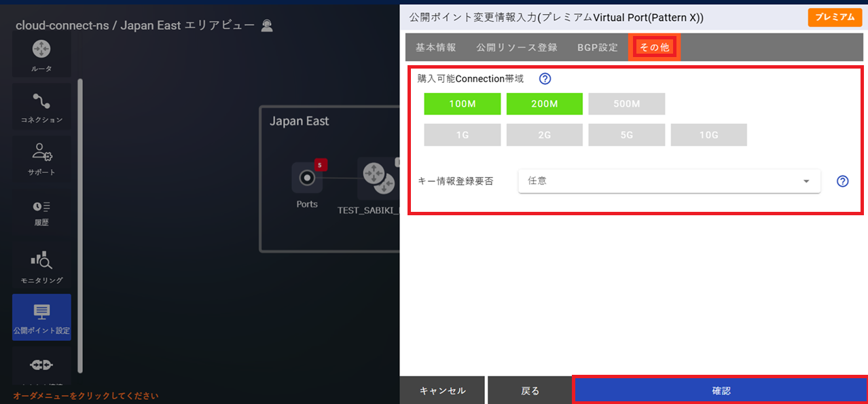Viewport: 868px width, 404px height.
Task: Click the Ports node in Japan East
Action: (306, 179)
